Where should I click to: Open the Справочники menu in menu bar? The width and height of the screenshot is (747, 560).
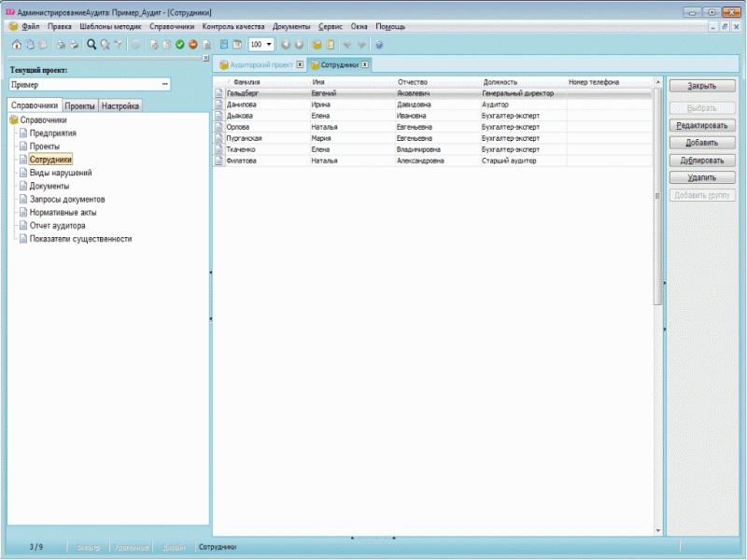(172, 26)
